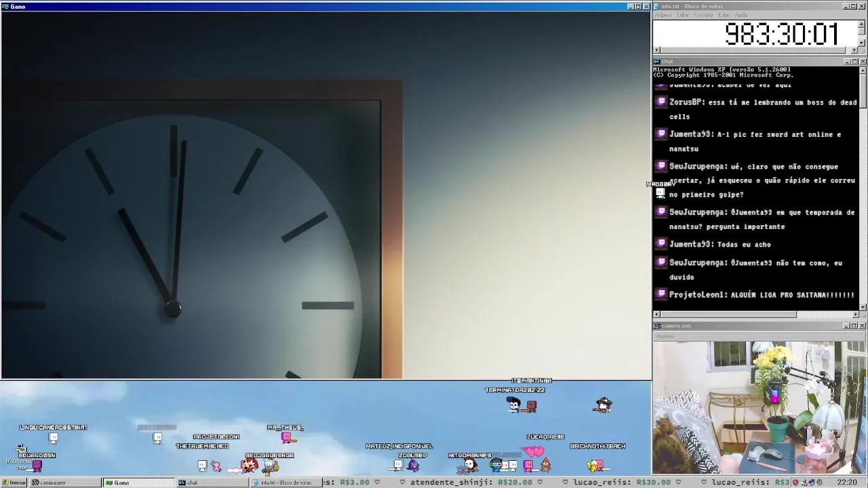Click the Iniciar start button

(x=14, y=483)
